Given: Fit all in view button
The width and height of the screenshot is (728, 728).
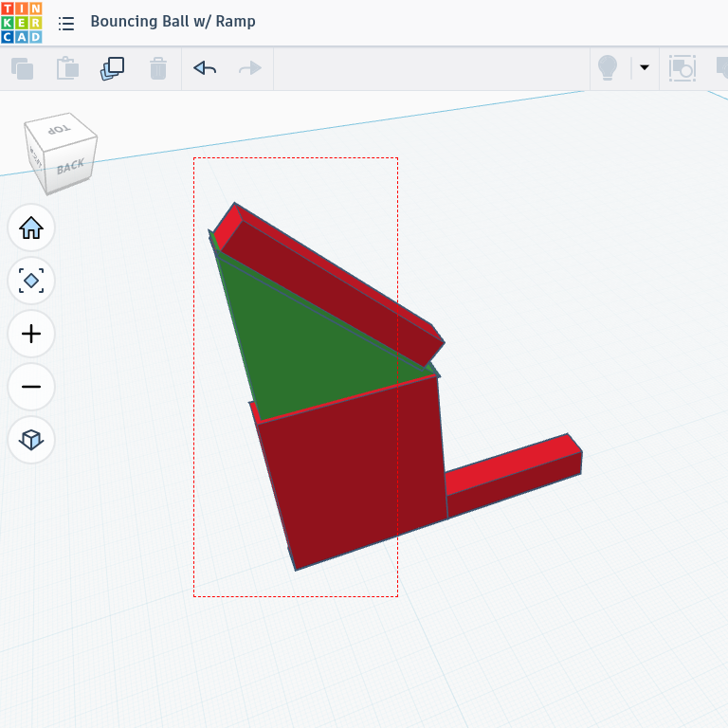Looking at the screenshot, I should tap(31, 281).
